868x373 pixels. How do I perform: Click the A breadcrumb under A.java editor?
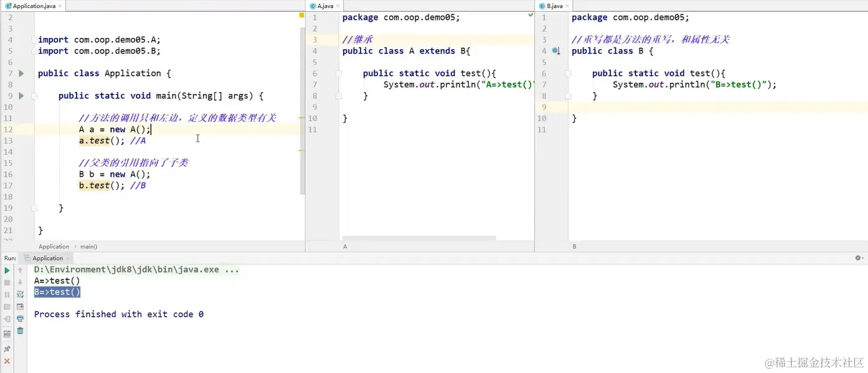coord(345,247)
